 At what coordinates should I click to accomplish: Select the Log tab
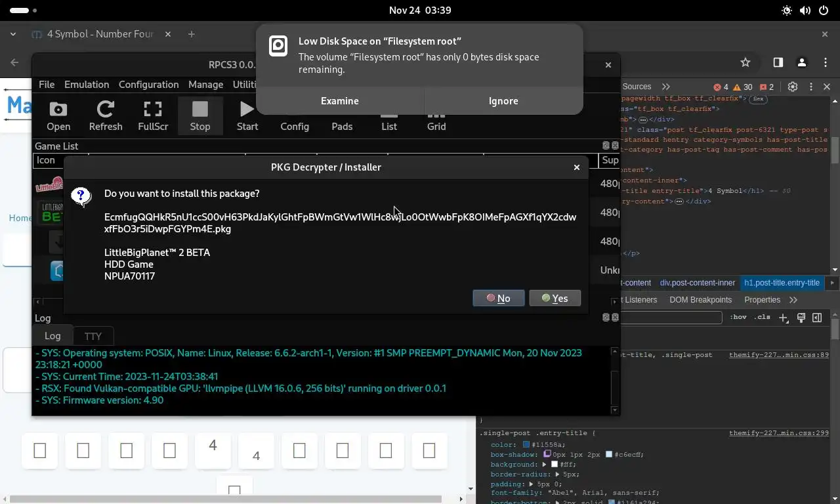52,335
